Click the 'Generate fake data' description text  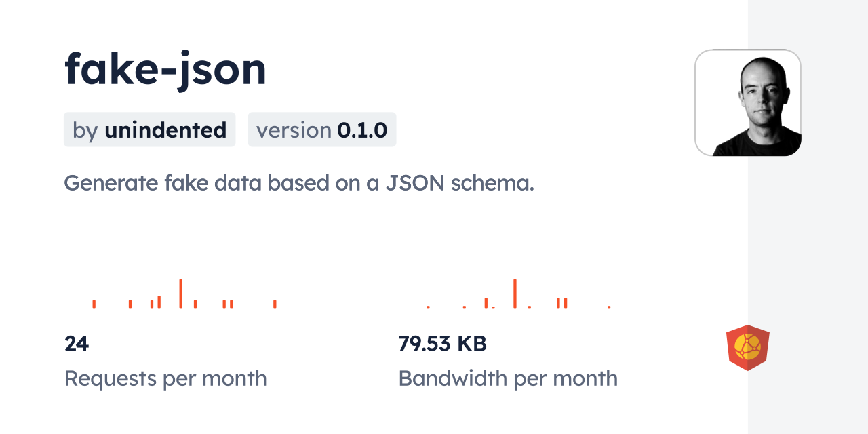pyautogui.click(x=299, y=182)
